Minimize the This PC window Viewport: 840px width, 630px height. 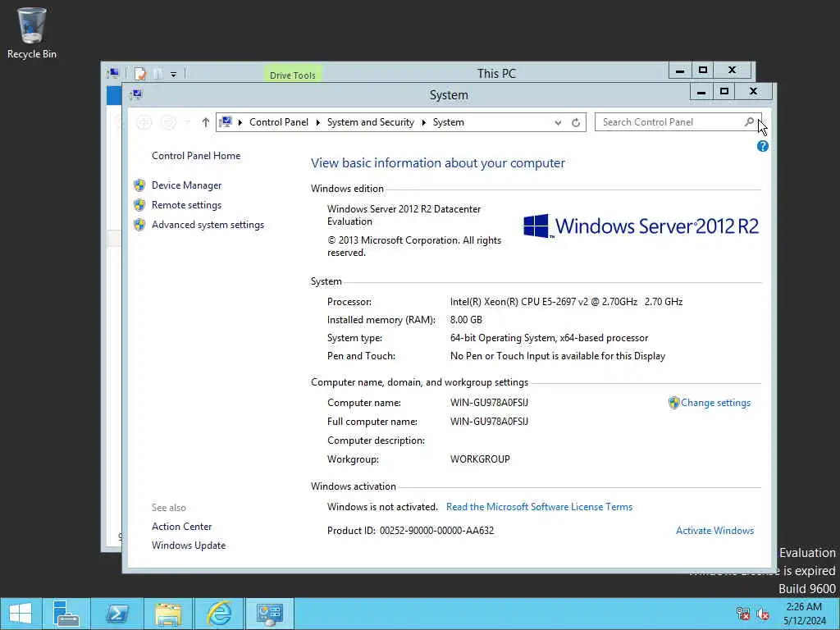(680, 71)
